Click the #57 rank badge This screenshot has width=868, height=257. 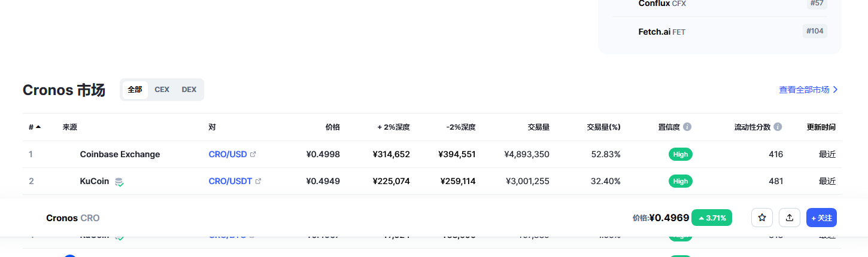pyautogui.click(x=817, y=4)
